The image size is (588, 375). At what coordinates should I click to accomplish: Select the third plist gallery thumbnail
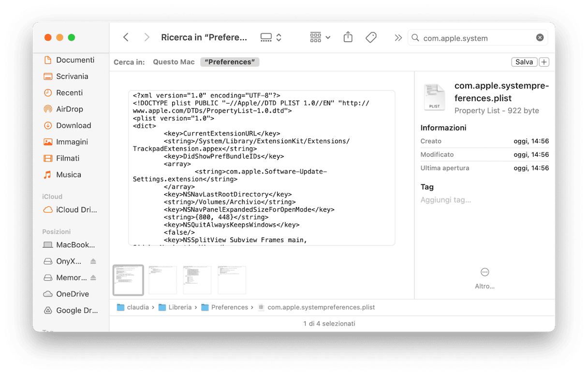tap(197, 280)
